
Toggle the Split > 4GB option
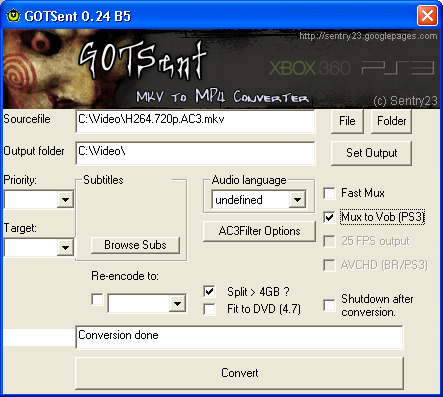(x=209, y=292)
